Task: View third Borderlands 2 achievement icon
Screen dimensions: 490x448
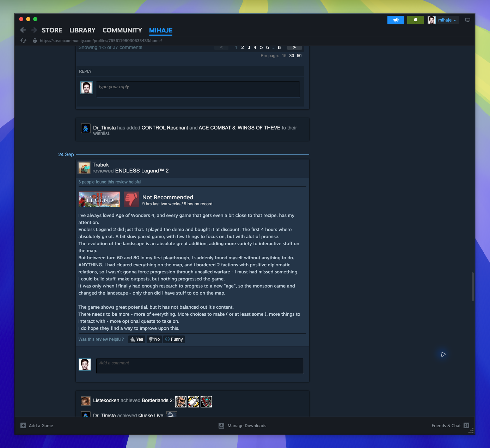Action: (x=206, y=401)
